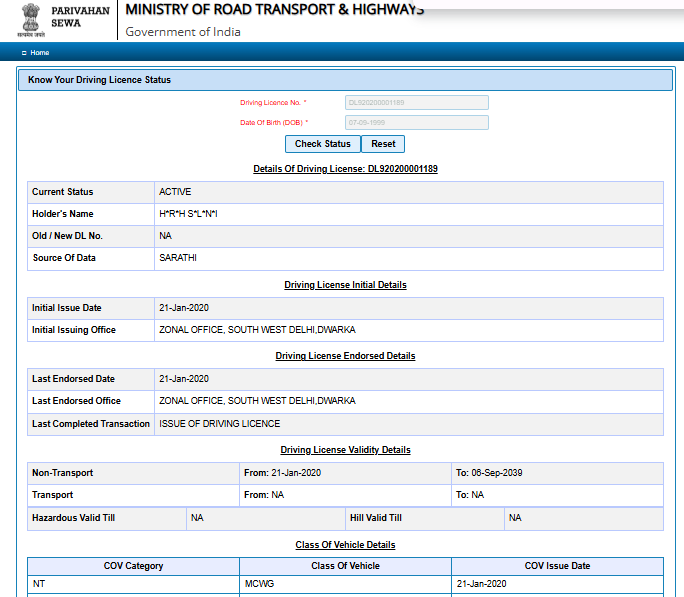Click the Last Completed Transaction value
The width and height of the screenshot is (684, 597).
coord(219,424)
